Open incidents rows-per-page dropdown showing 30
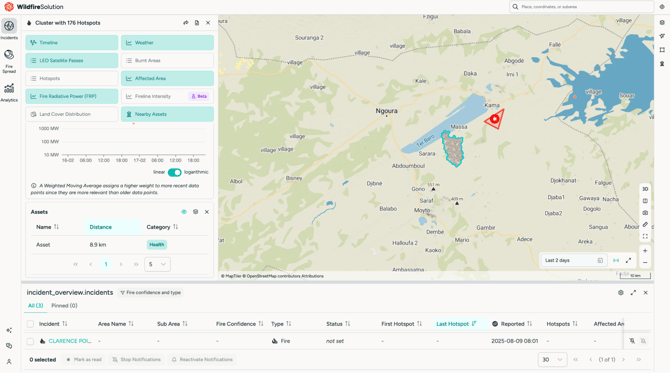Image resolution: width=670 pixels, height=373 pixels. tap(552, 360)
